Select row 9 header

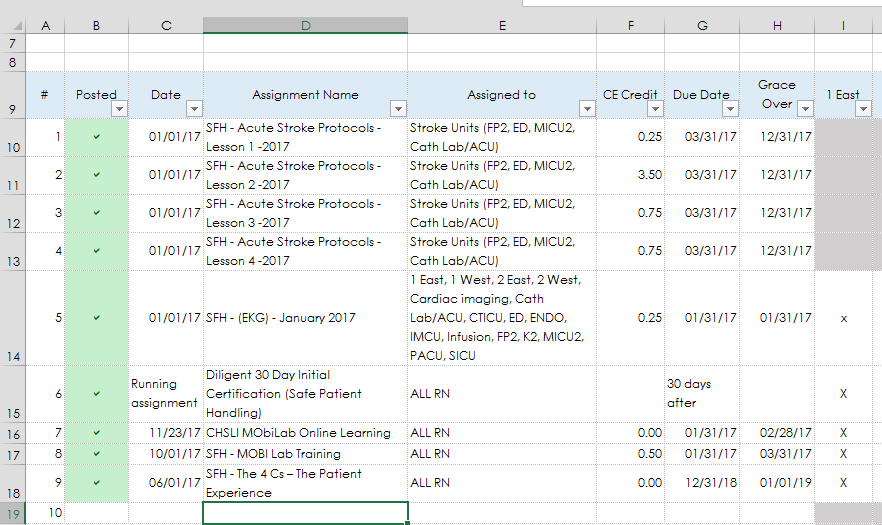[13, 95]
